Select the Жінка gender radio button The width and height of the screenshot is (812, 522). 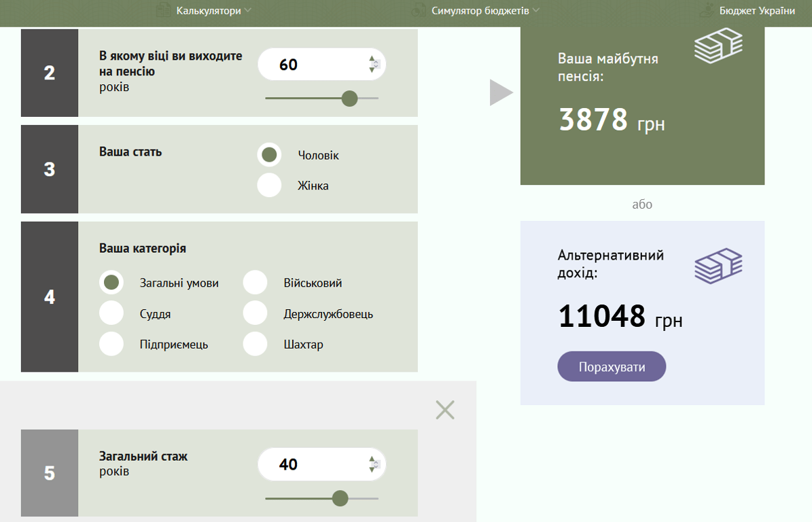(x=269, y=186)
